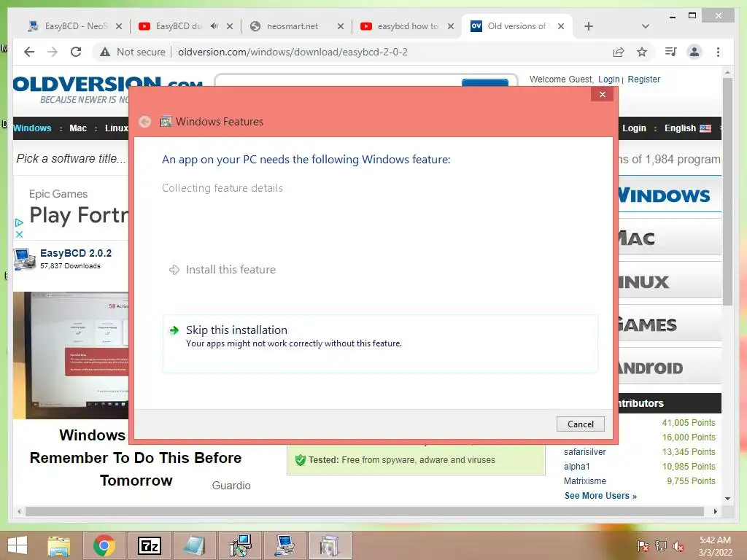Viewport: 747px width, 560px height.
Task: Close the Old versions tab
Action: (561, 26)
